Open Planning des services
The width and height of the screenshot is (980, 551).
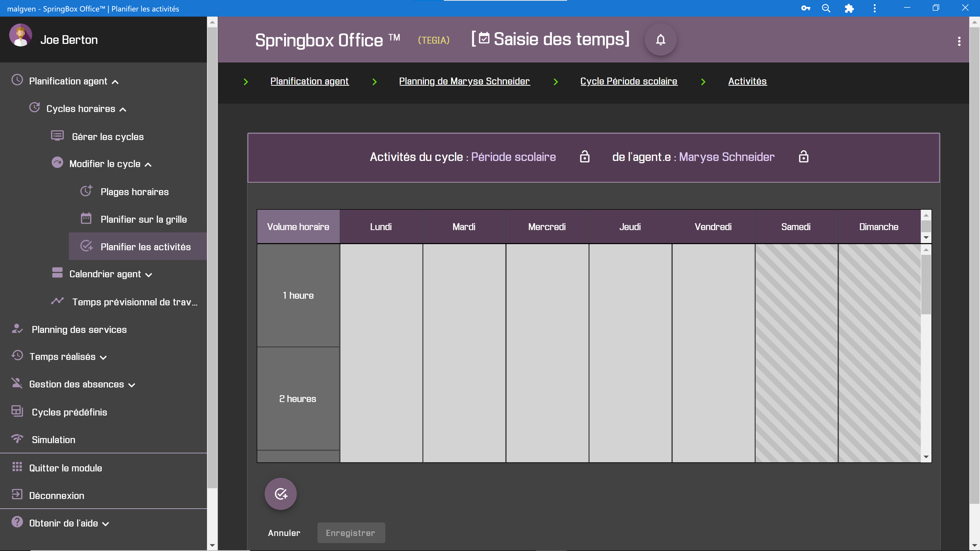pos(79,329)
